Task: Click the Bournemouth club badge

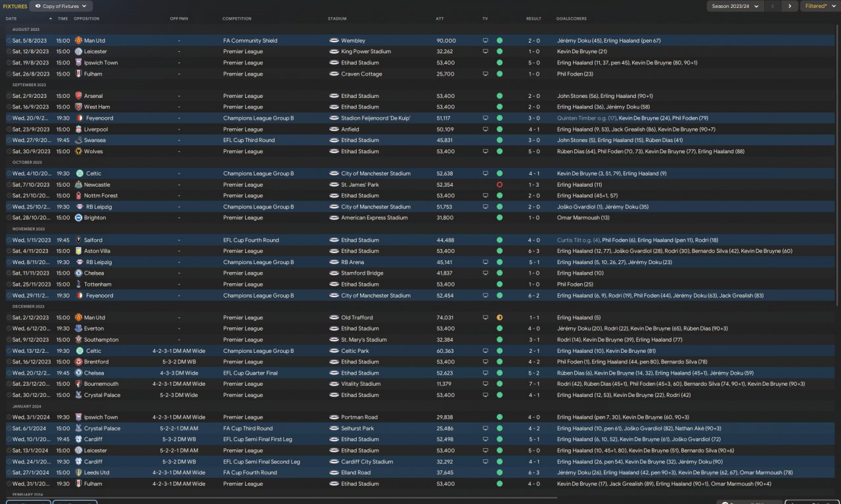Action: click(78, 384)
